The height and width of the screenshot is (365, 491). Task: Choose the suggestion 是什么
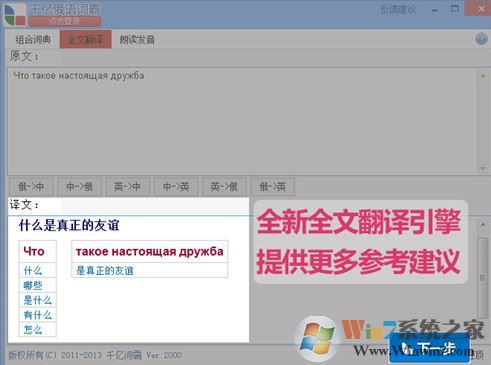tap(37, 300)
